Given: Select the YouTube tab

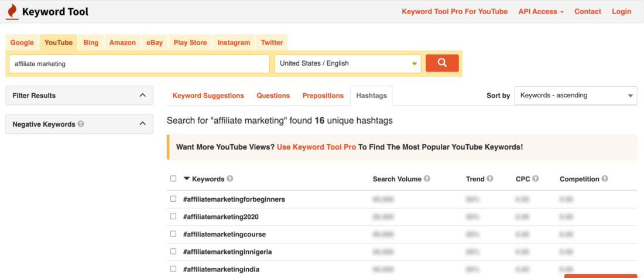Looking at the screenshot, I should 59,42.
